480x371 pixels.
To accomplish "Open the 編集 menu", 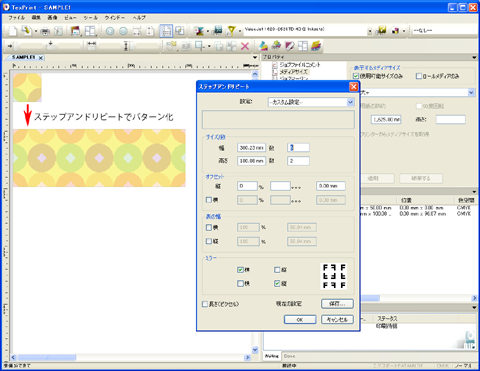I will click(36, 17).
